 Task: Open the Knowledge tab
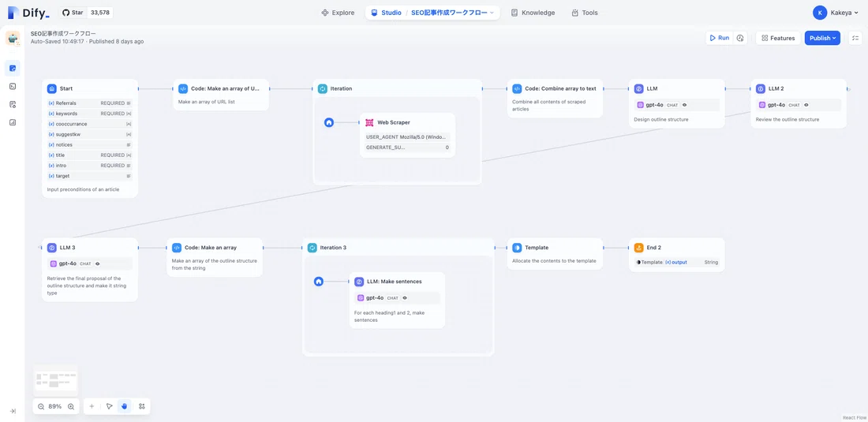(533, 13)
